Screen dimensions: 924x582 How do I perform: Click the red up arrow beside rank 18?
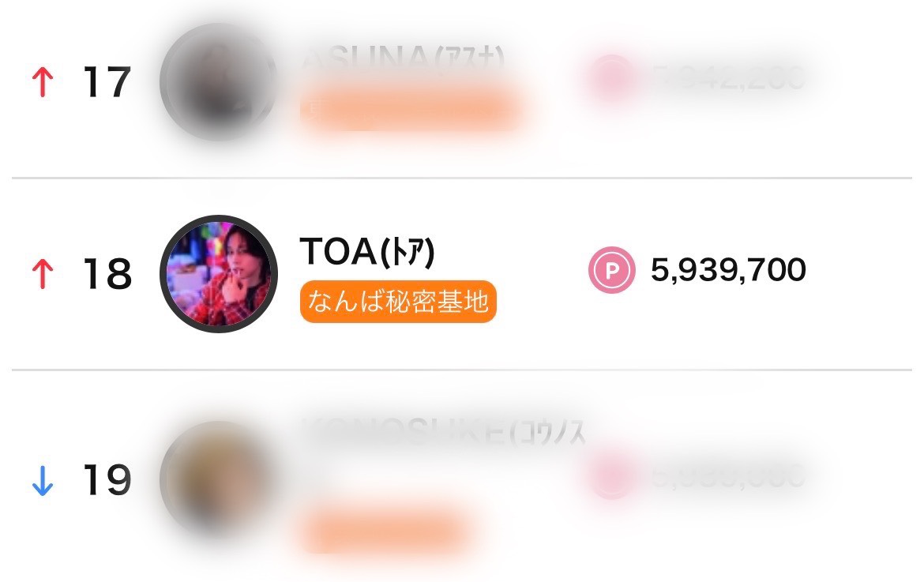click(43, 274)
